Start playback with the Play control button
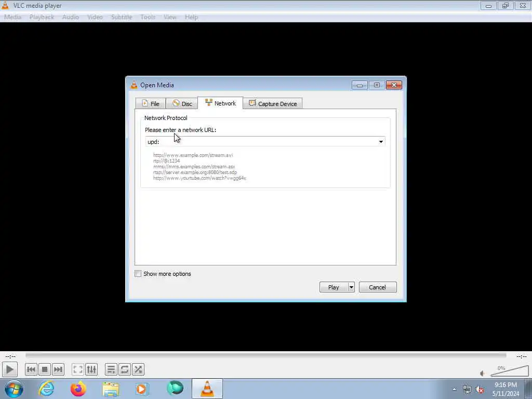Image resolution: width=532 pixels, height=399 pixels. 9,369
